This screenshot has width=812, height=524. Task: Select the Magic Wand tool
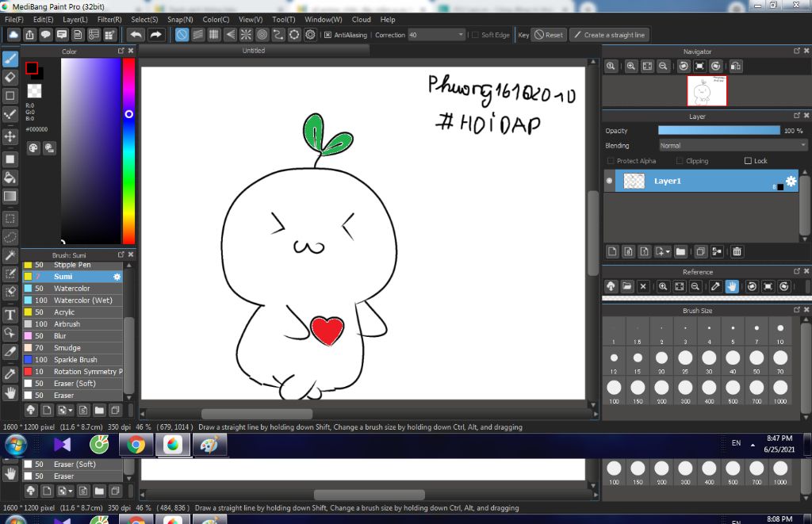coord(10,255)
